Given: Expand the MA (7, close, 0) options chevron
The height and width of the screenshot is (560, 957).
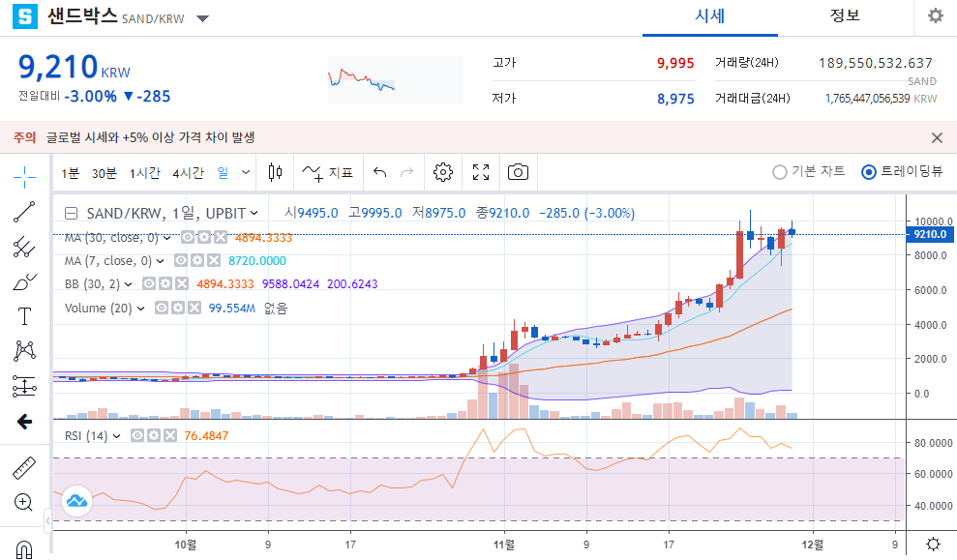Looking at the screenshot, I should click(x=160, y=262).
